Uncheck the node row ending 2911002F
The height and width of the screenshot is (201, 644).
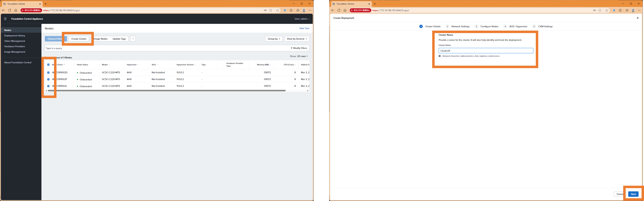pyautogui.click(x=49, y=79)
